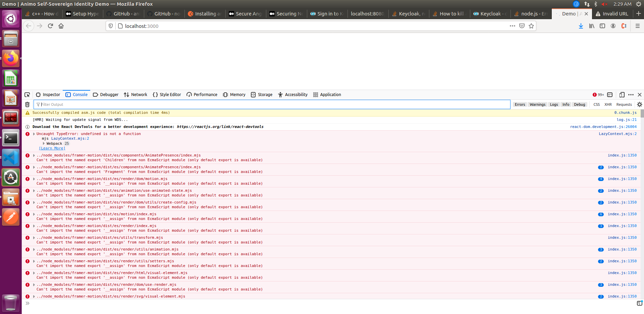Open LazyContext.mjs:2 source link
Viewport: 644px width, 314px height.
tap(617, 134)
